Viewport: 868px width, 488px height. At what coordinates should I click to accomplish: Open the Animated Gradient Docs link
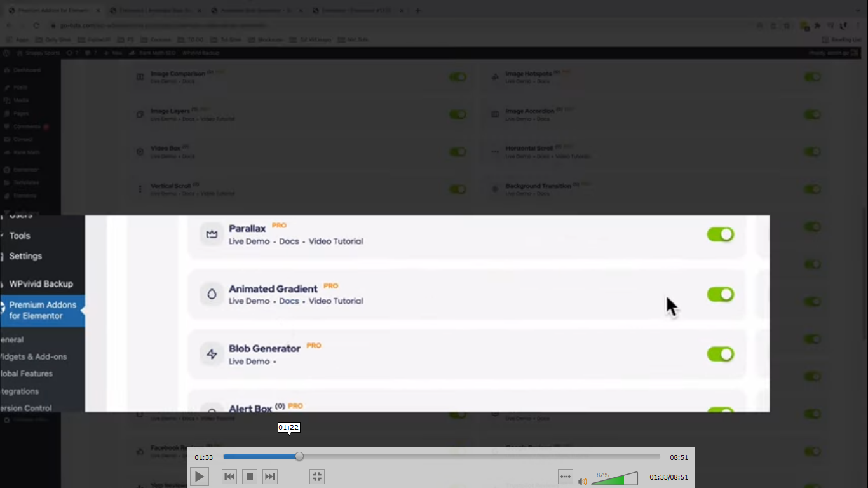289,301
